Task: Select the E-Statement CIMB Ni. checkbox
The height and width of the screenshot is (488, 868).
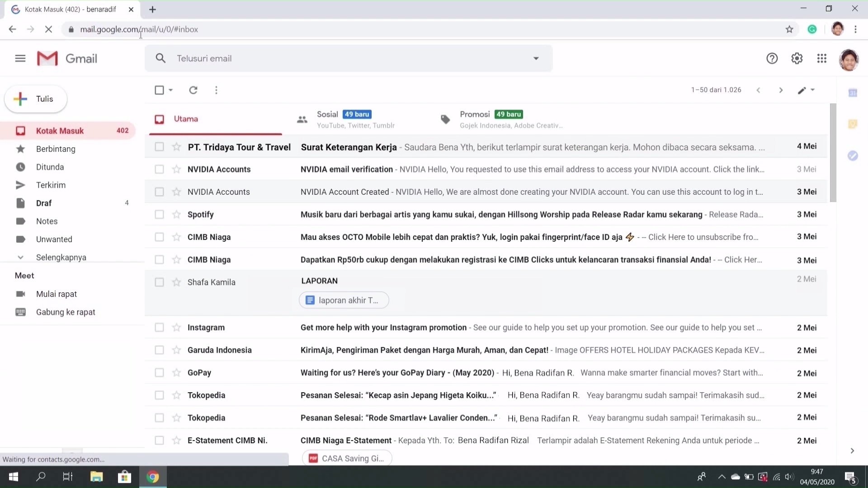Action: [x=159, y=441]
